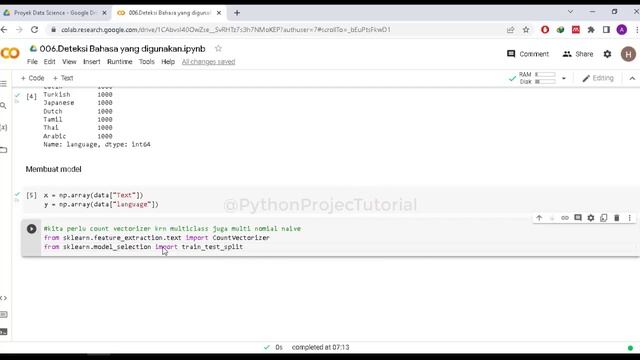Screen dimensions: 640x360
Task: Open code snippets sidebar icon
Action: (x=4, y=298)
